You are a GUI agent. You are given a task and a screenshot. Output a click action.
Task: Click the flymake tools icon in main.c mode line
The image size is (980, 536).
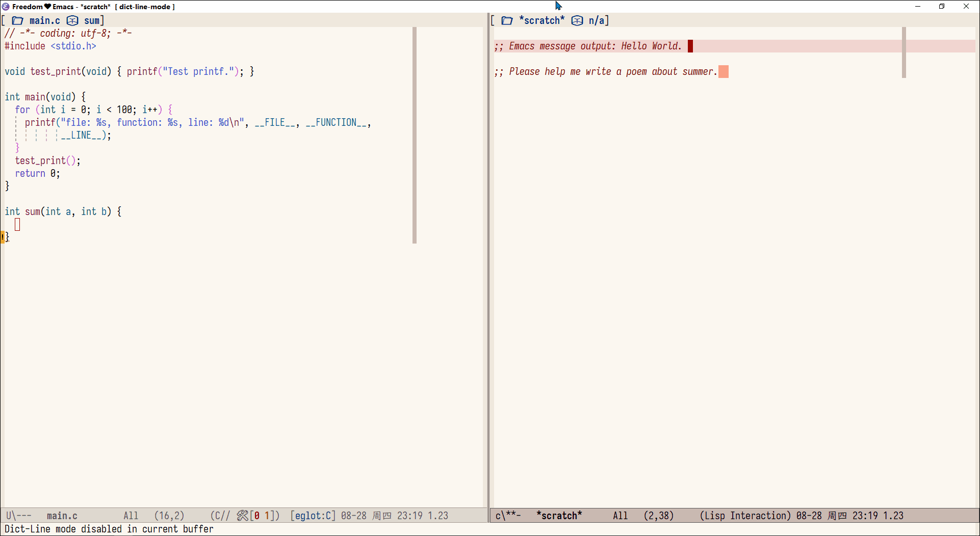click(242, 516)
